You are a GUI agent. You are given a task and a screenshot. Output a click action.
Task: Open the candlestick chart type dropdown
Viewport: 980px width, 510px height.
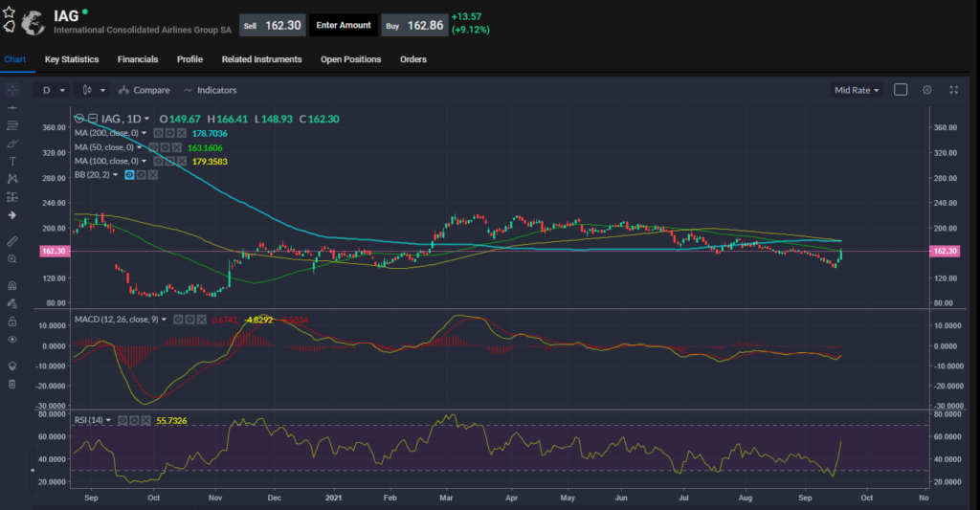[x=94, y=90]
